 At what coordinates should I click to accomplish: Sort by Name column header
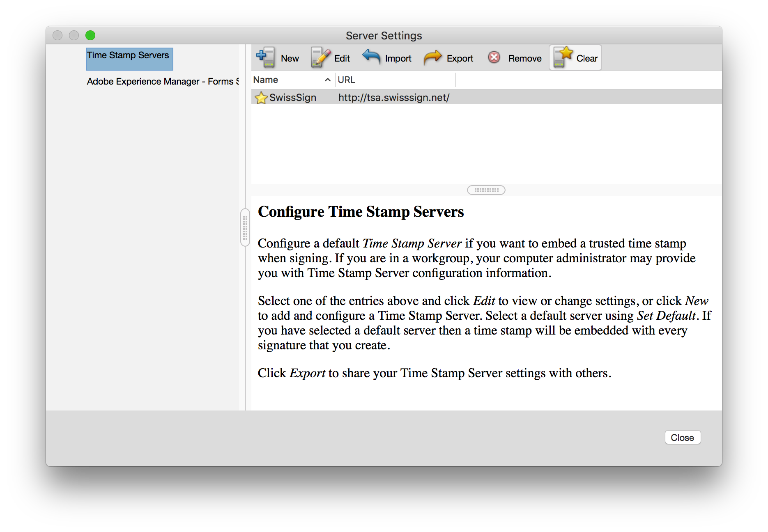(x=292, y=80)
